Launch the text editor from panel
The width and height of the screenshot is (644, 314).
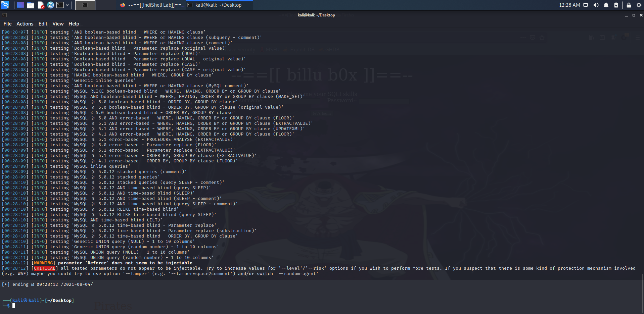[41, 5]
